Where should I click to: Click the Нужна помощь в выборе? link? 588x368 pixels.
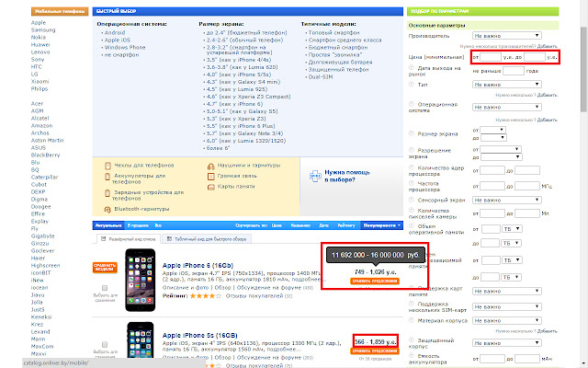(347, 176)
